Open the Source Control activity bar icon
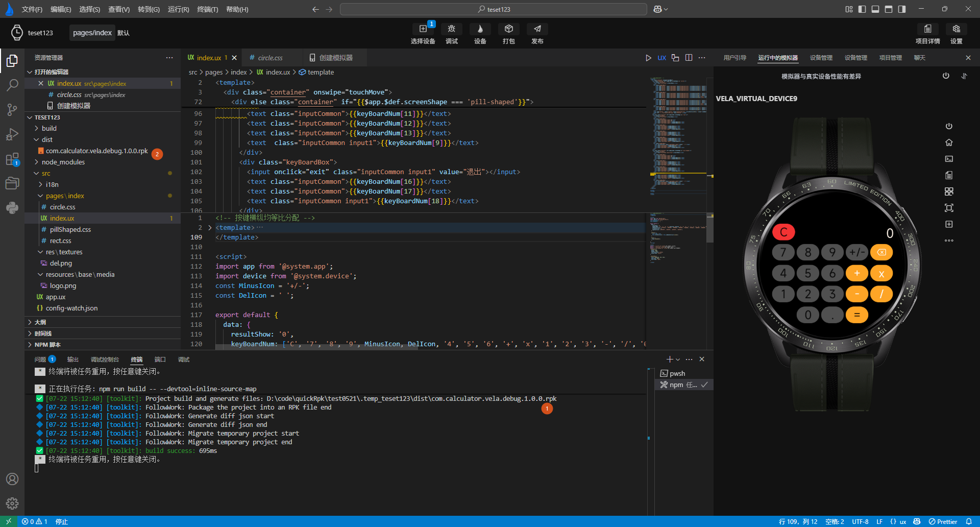The height and width of the screenshot is (527, 980). [12, 109]
